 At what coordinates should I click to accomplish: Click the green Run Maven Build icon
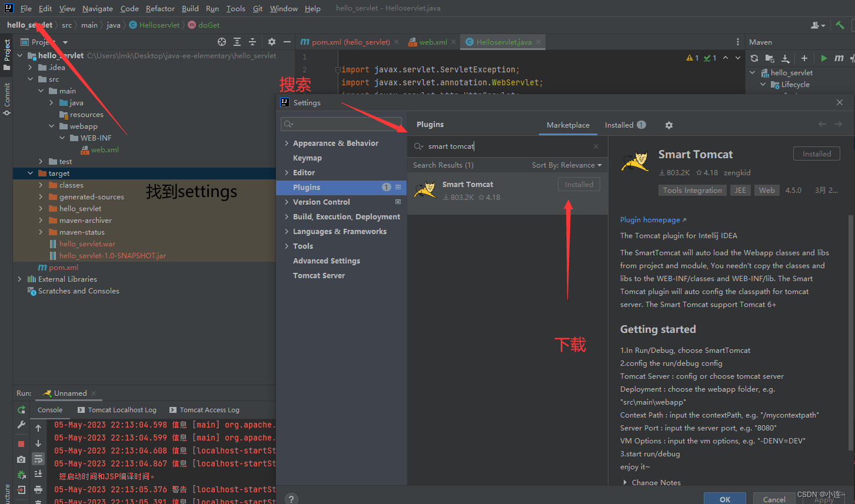pyautogui.click(x=824, y=58)
